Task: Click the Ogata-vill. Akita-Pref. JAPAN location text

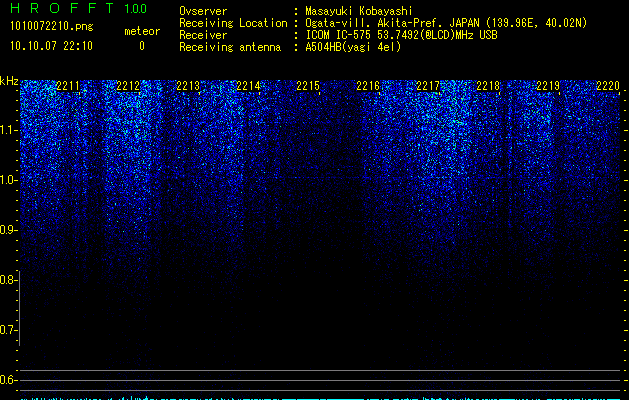Action: click(x=446, y=23)
